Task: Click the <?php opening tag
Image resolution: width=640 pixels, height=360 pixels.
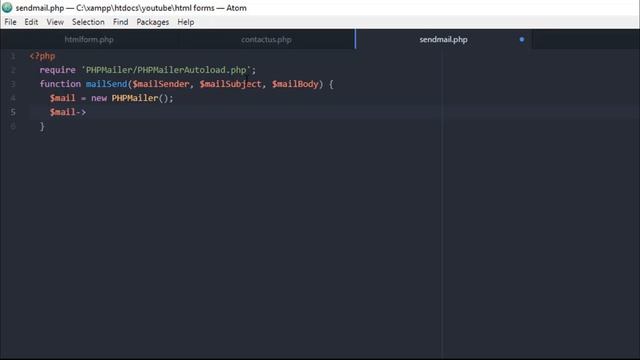Action: tap(42, 56)
